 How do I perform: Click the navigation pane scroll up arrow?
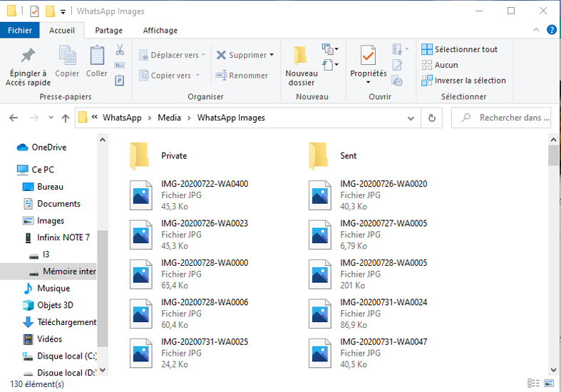pos(103,140)
